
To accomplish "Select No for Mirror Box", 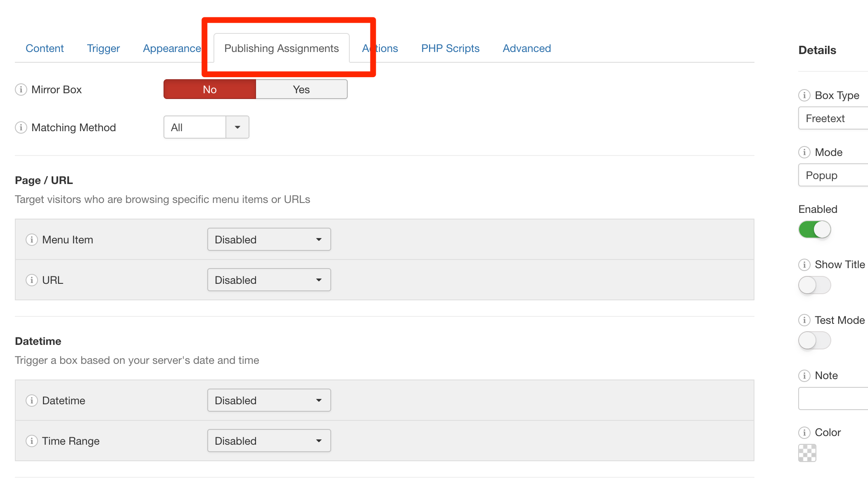I will point(210,90).
